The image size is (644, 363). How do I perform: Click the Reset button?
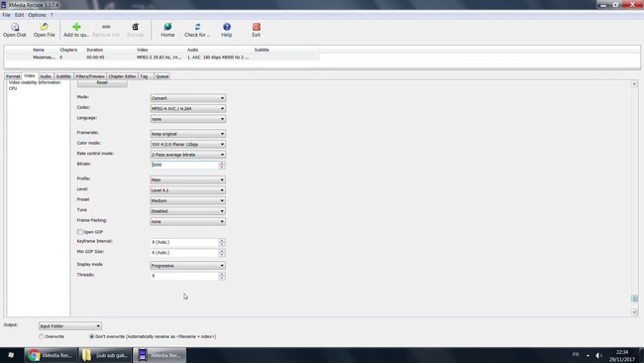[102, 82]
